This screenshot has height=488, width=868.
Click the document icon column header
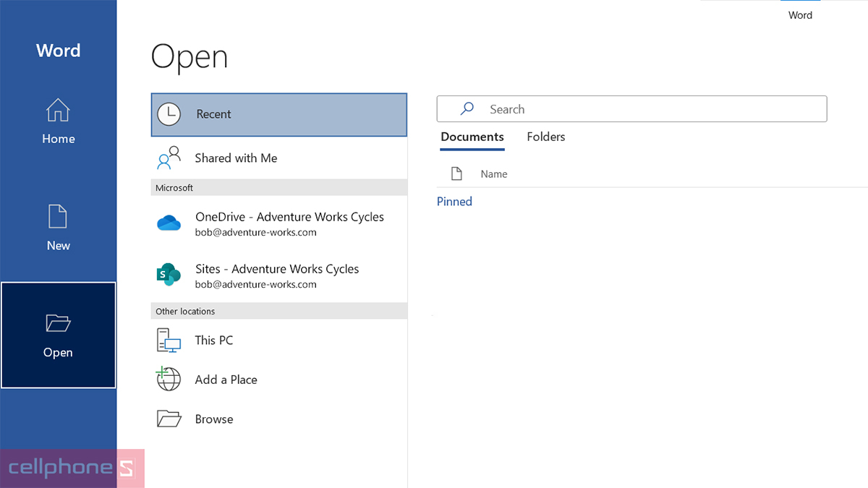(456, 174)
